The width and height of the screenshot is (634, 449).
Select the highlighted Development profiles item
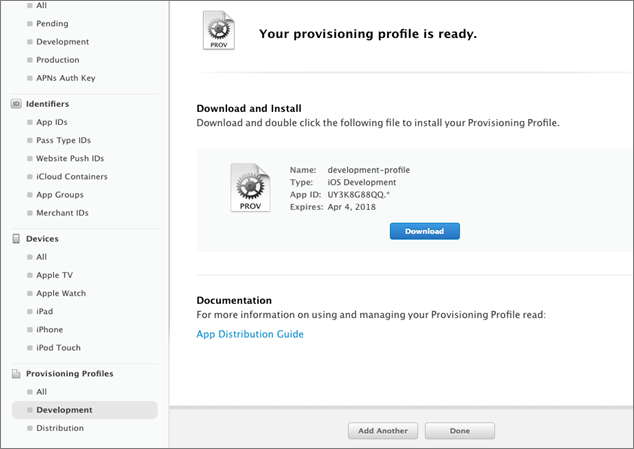(85, 410)
